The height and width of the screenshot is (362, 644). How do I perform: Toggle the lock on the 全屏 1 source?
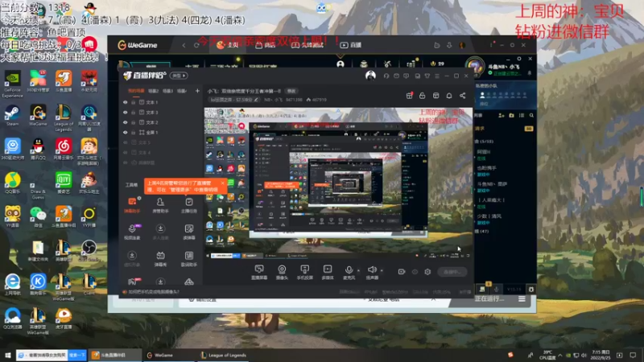point(134,133)
